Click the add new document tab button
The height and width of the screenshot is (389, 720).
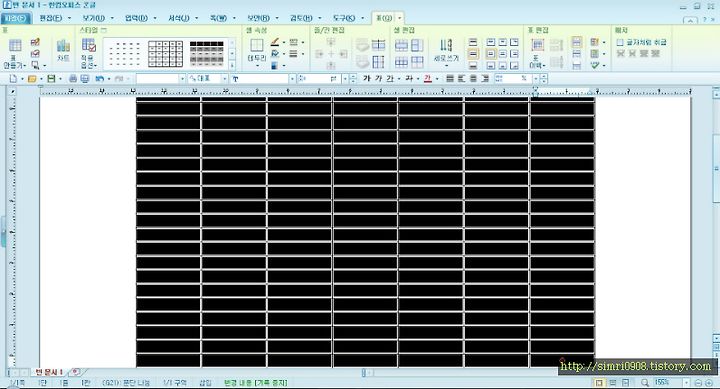coord(75,371)
